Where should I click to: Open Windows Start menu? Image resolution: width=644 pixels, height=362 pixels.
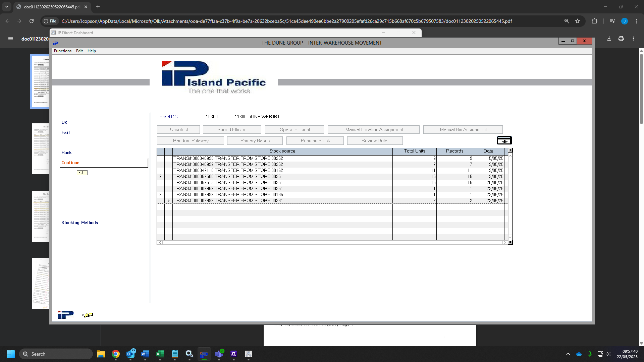[x=11, y=354]
